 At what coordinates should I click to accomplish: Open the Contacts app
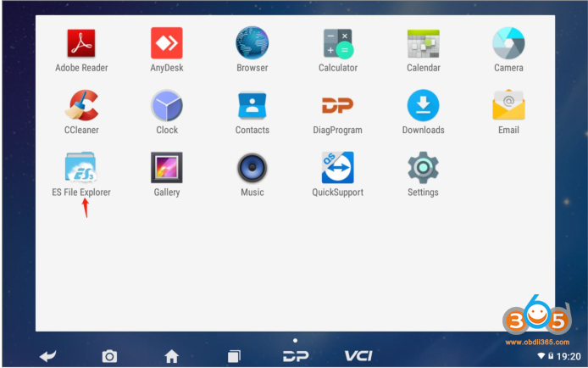click(252, 105)
